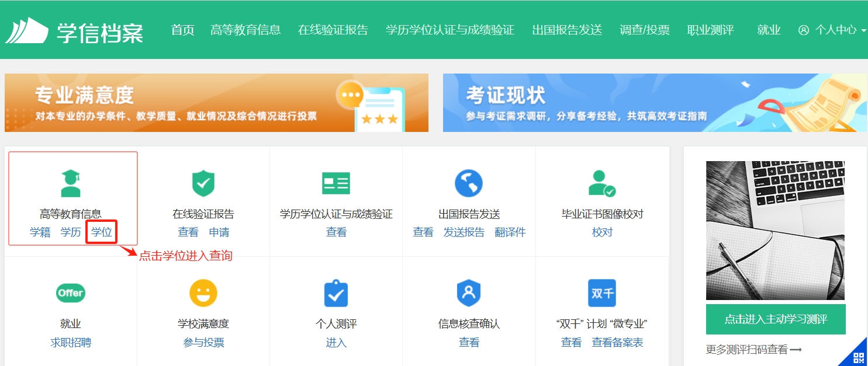
Task: Click the globe icon for 出国报告发送
Action: pos(469,183)
